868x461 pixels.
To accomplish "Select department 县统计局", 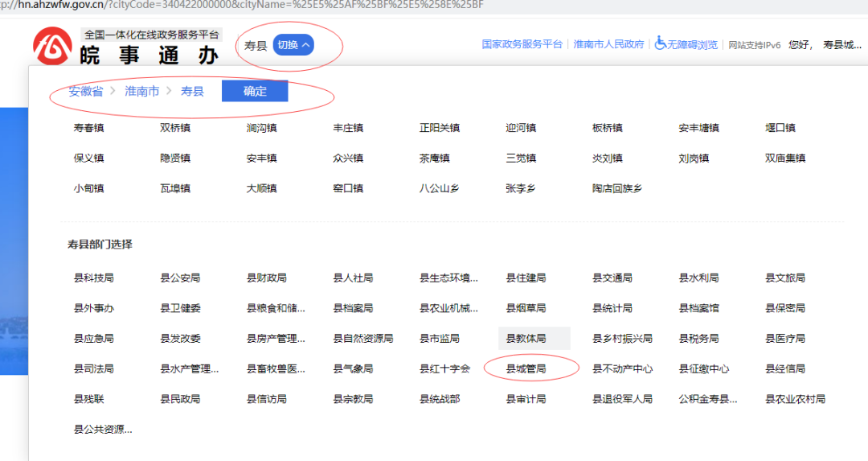I will coord(612,308).
